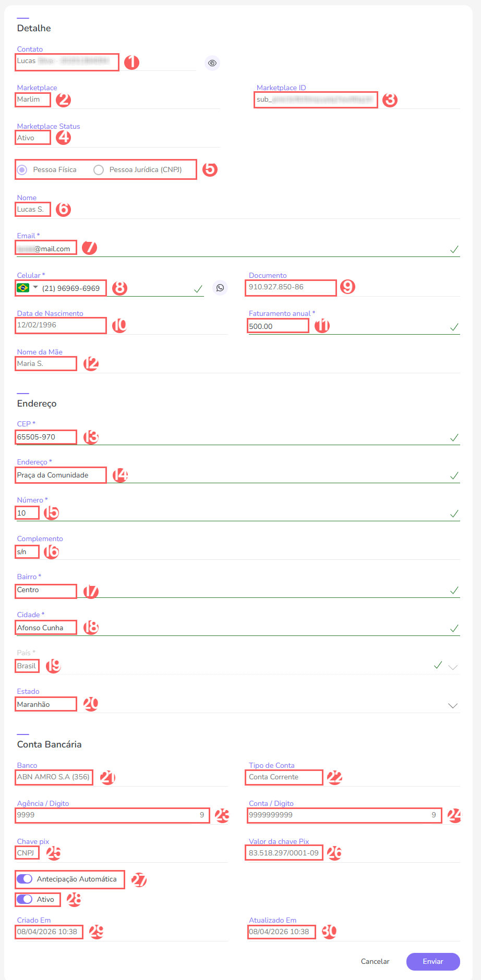The width and height of the screenshot is (481, 980).
Task: Open the Banco field showing ABN AMRO
Action: pos(53,777)
